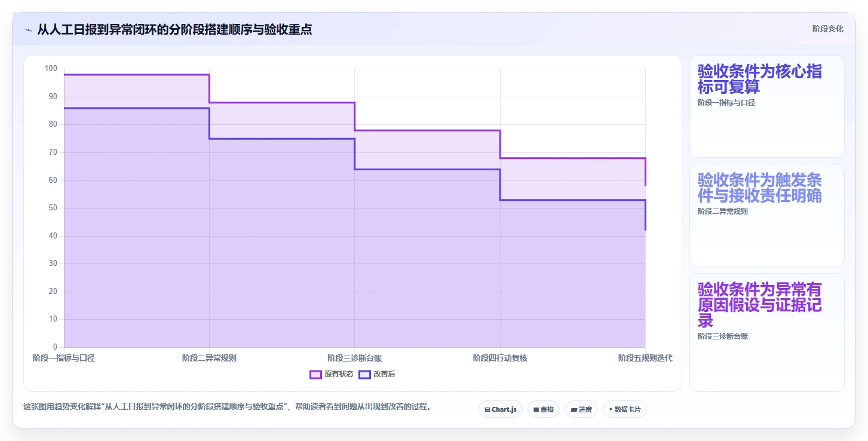
Task: Click the 数据卡片 tag icon
Action: 611,409
